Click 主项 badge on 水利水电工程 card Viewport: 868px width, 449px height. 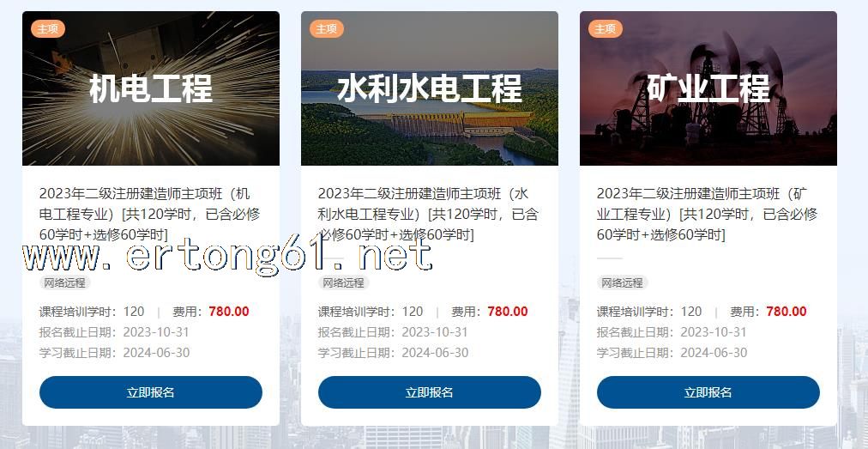coord(327,28)
